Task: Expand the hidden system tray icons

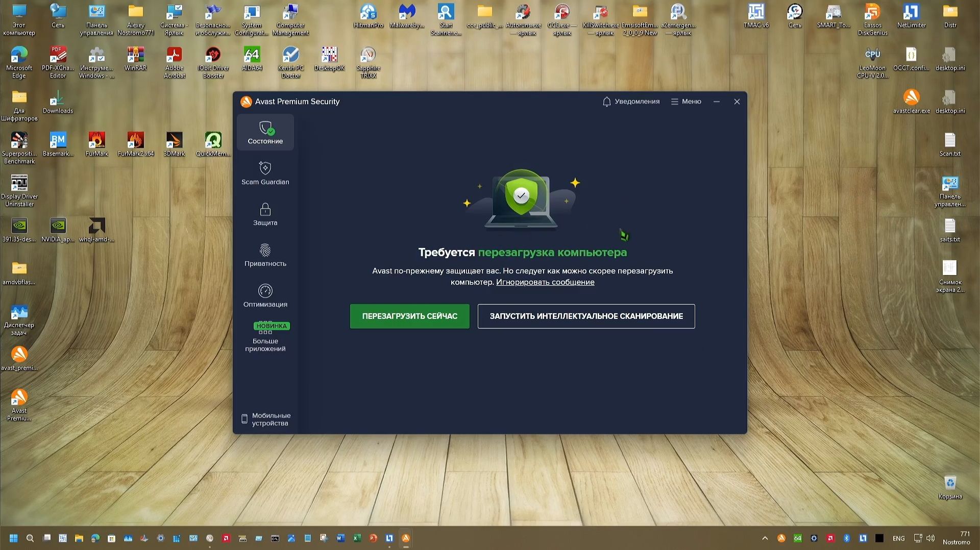Action: click(x=765, y=538)
